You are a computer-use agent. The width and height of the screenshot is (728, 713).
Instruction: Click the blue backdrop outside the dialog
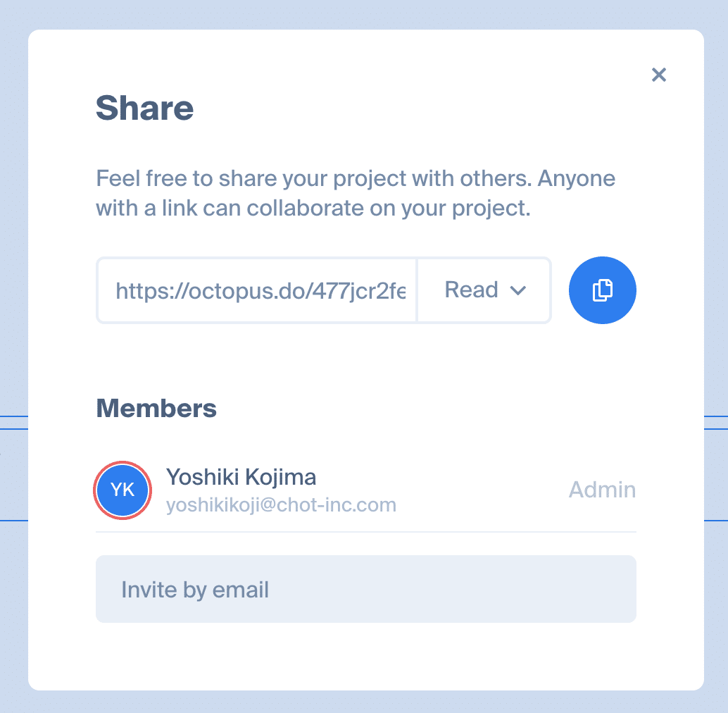pos(13,186)
